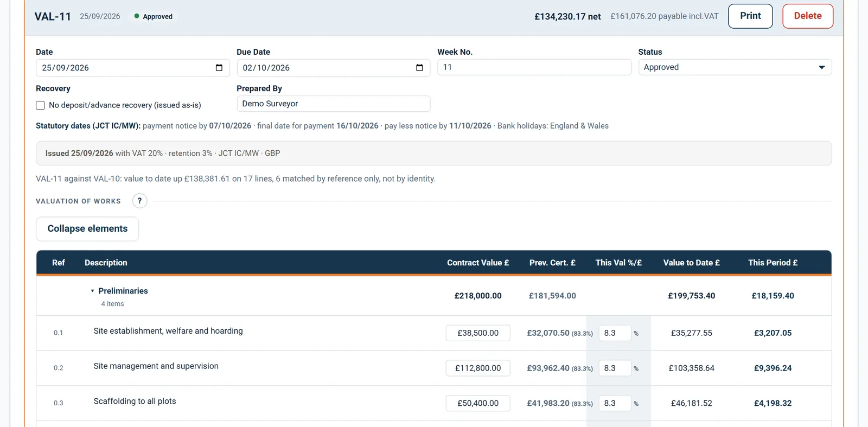Viewport: 868px width, 427px height.
Task: Click previous certified amount £32,070.50
Action: click(x=548, y=333)
